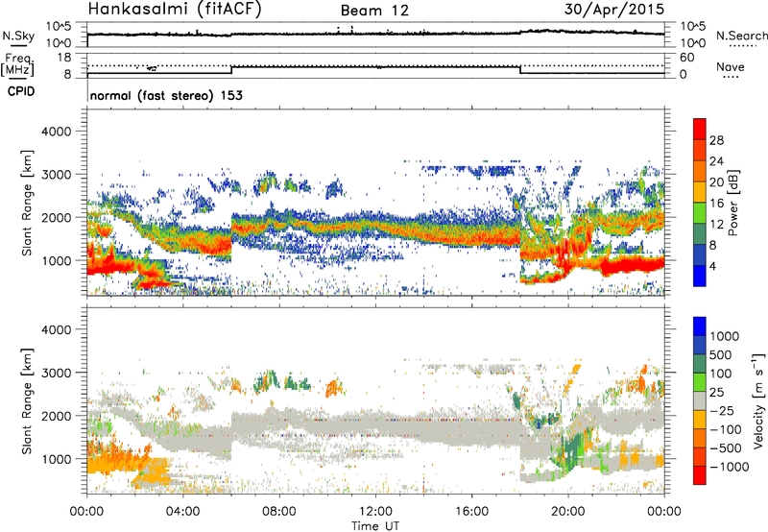768x532 pixels.
Task: Click the Velocity [m s-1] colorbar label
Action: 758,400
